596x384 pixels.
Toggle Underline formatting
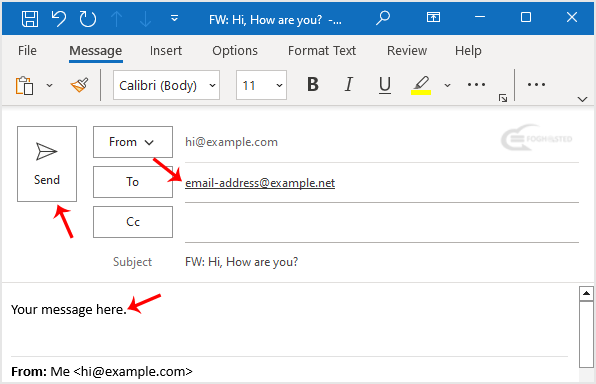click(385, 85)
